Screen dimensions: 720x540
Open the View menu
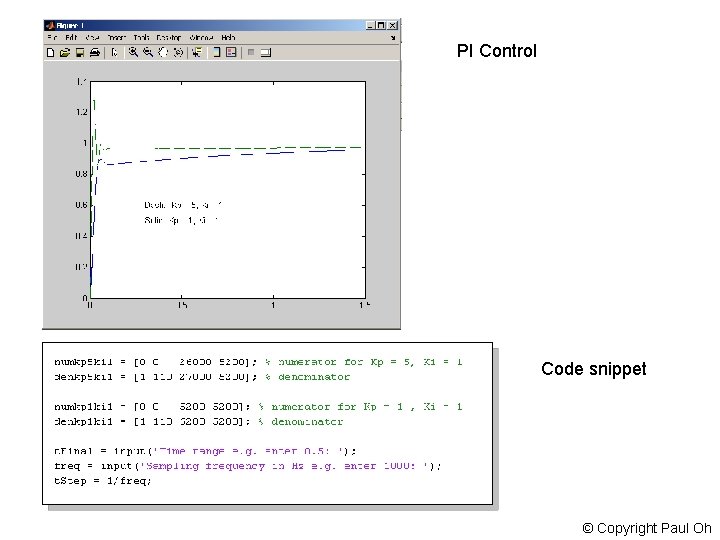[92, 38]
